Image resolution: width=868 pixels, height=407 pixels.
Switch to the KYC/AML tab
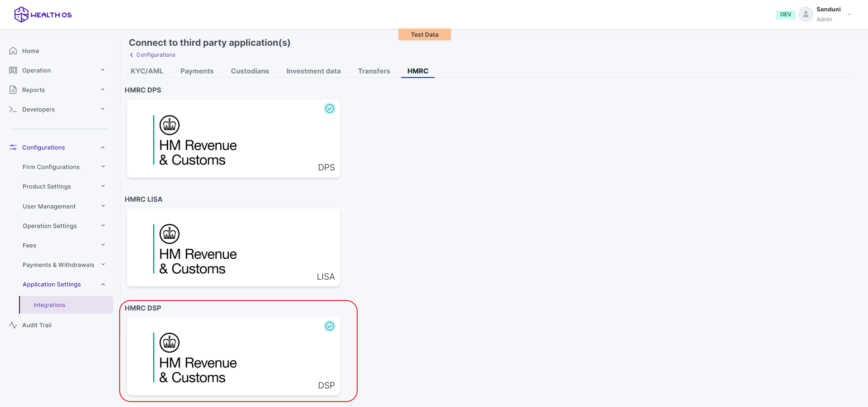[147, 71]
